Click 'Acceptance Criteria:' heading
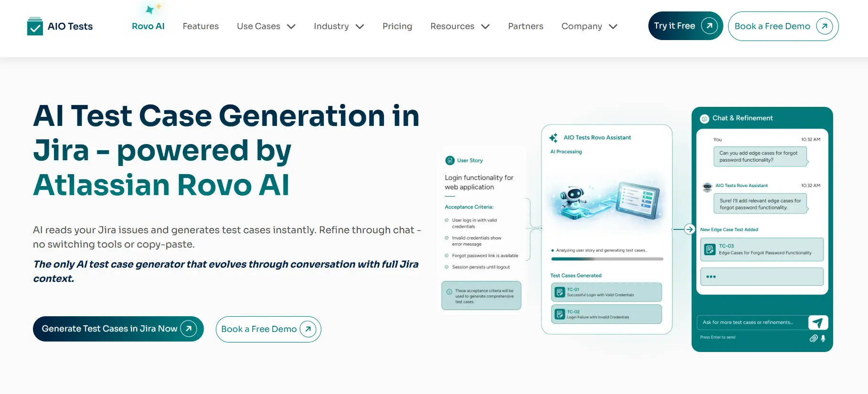Screen dimensions: 868x394 (469, 207)
